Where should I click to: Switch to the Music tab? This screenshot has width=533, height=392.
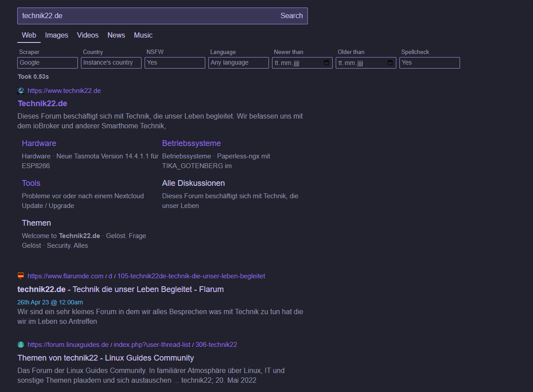click(143, 35)
